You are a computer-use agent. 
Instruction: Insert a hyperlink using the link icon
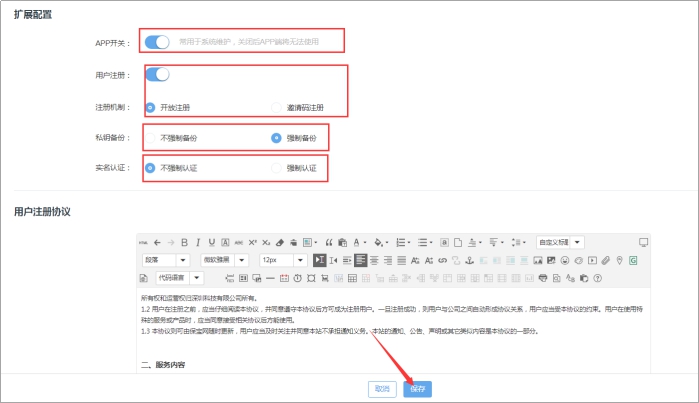coord(442,260)
